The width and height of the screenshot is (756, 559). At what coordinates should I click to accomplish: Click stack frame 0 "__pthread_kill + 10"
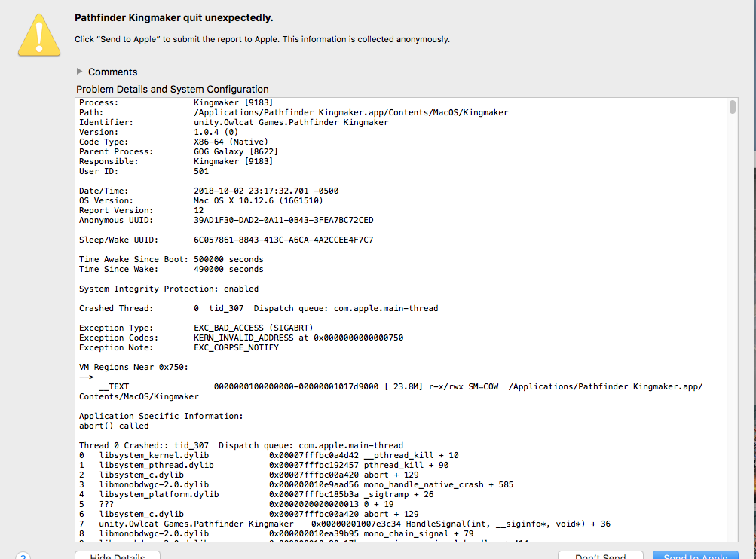(x=269, y=455)
